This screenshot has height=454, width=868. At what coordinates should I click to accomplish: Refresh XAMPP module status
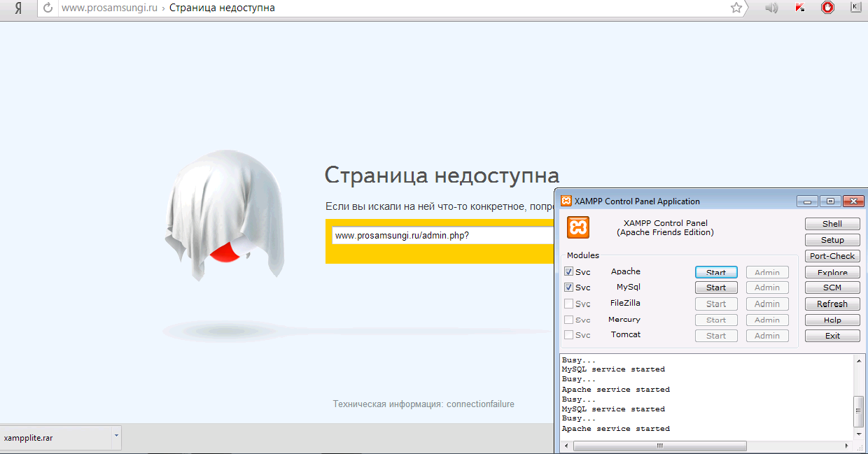click(x=832, y=304)
